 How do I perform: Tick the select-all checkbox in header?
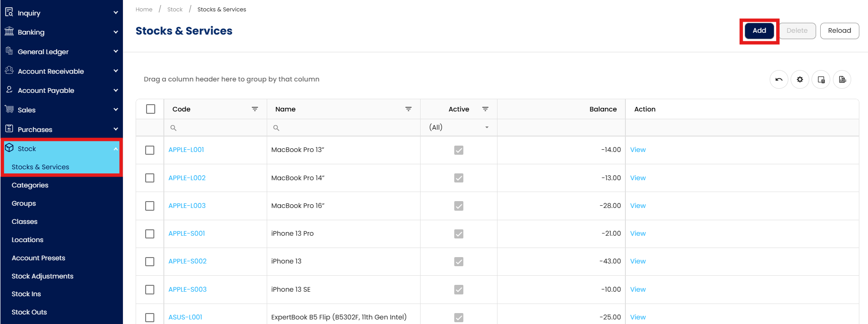pyautogui.click(x=151, y=109)
